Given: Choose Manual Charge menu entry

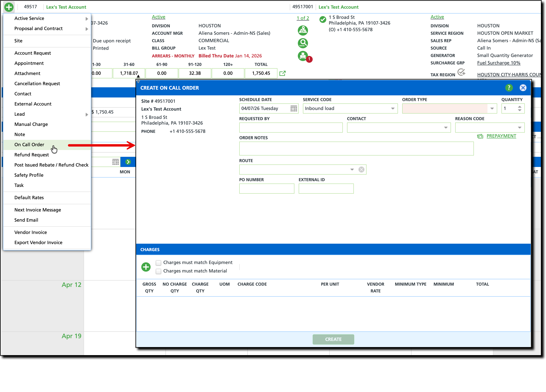Looking at the screenshot, I should click(x=31, y=124).
